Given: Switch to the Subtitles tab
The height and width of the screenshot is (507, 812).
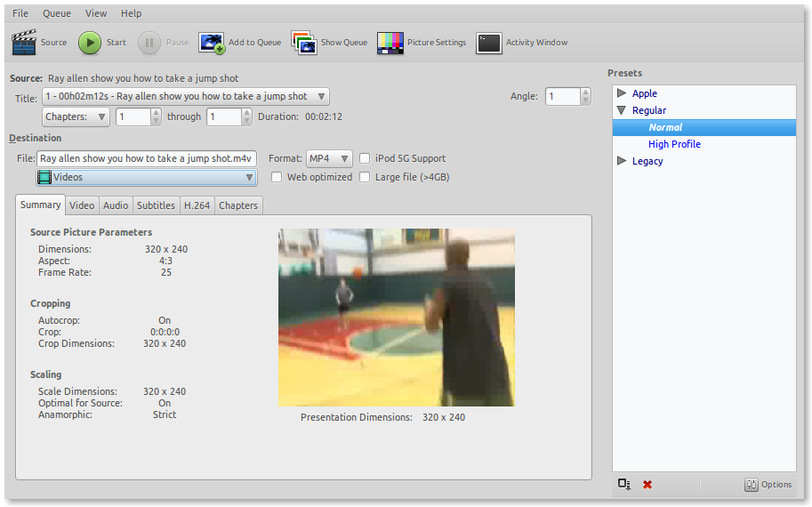Looking at the screenshot, I should pyautogui.click(x=156, y=205).
